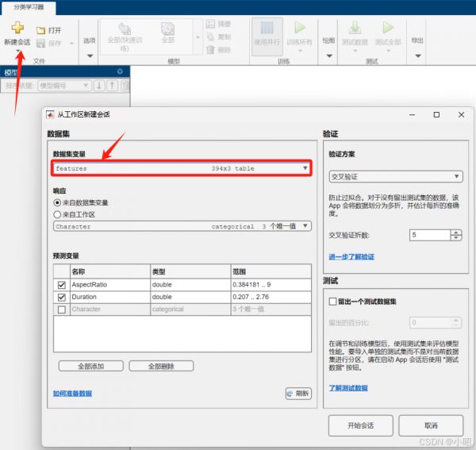Click the 测试全部 green play icon
476x450 pixels.
(x=388, y=28)
